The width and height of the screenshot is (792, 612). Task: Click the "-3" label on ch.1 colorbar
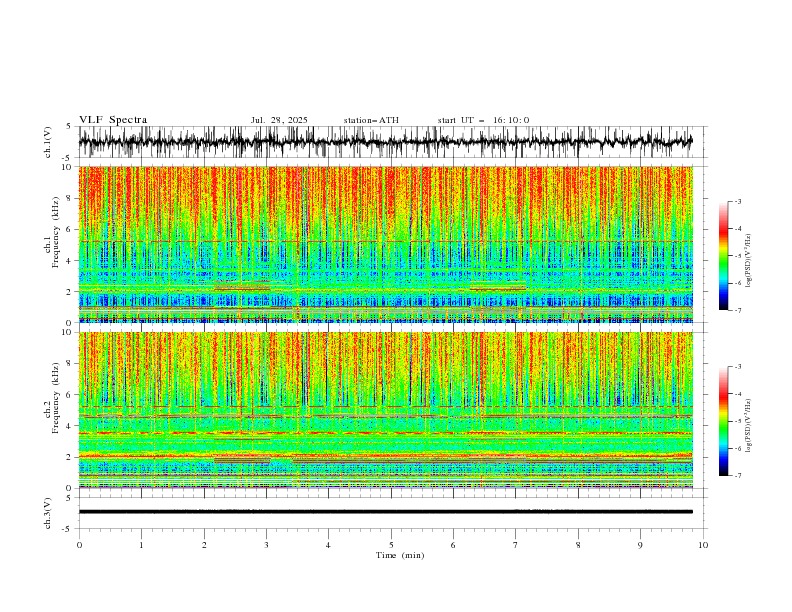tap(737, 201)
